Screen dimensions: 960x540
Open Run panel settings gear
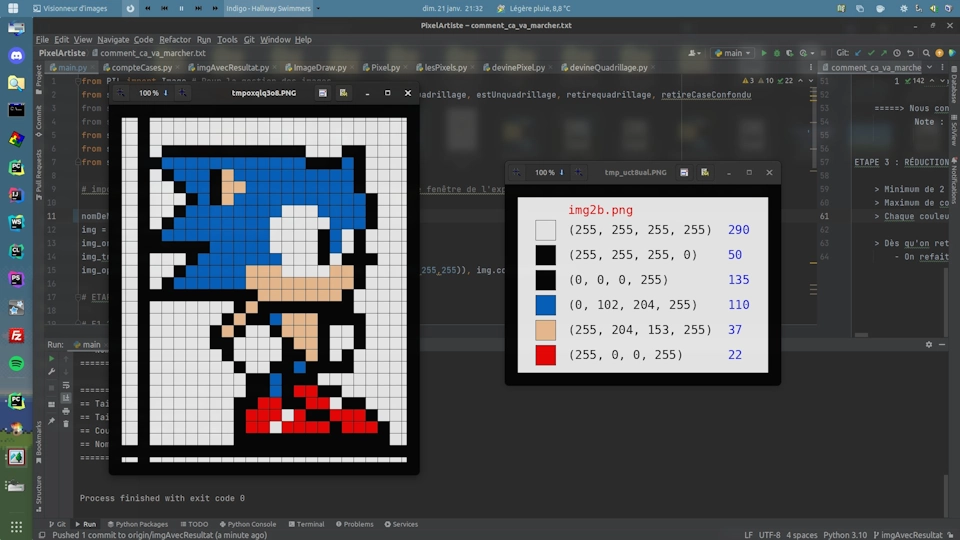(929, 345)
